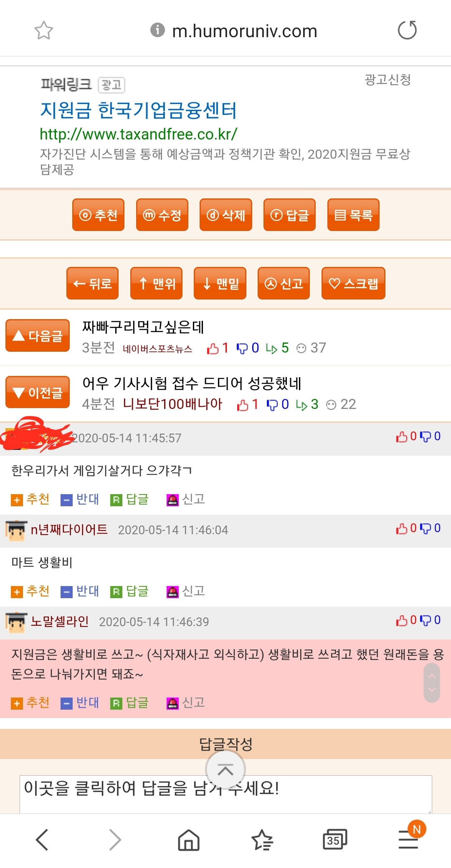The height and width of the screenshot is (868, 451).
Task: Tap the floating scroll-to-top chevron circle
Action: (225, 769)
